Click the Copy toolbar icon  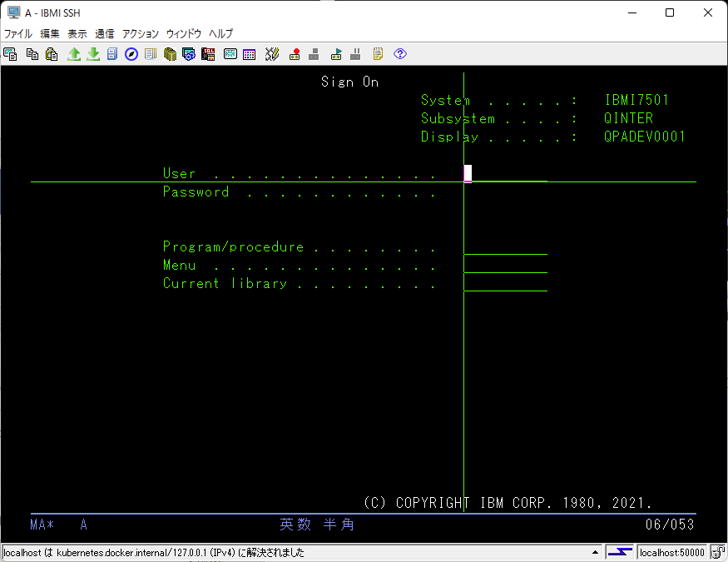click(x=32, y=54)
